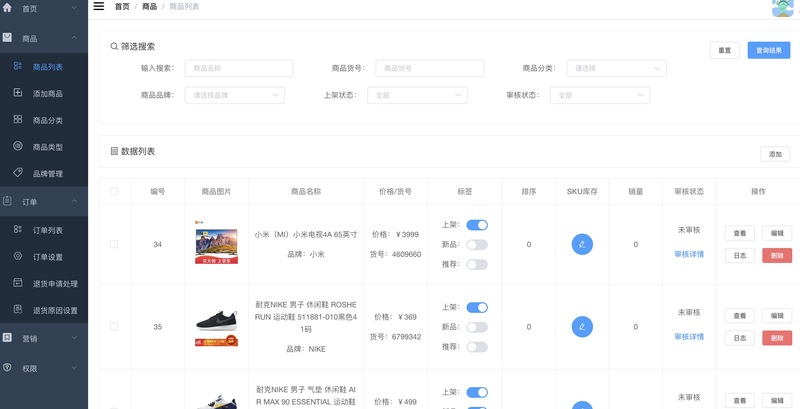Click the 退货申请处理 icon
The height and width of the screenshot is (409, 800).
(x=18, y=283)
